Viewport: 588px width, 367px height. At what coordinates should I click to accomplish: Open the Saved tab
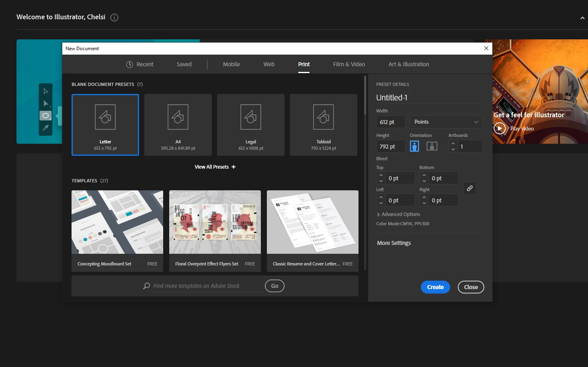pyautogui.click(x=184, y=64)
